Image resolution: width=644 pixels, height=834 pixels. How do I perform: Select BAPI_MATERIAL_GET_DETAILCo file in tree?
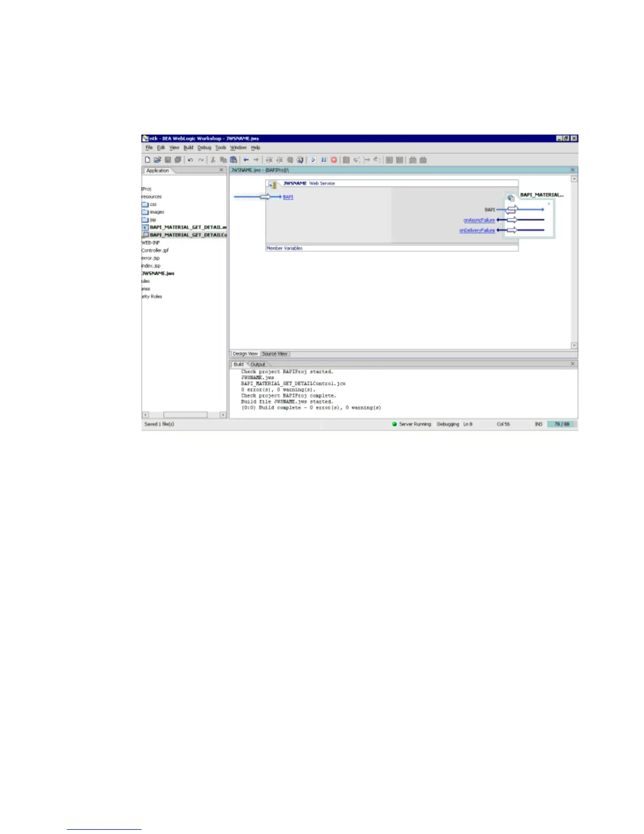click(x=184, y=235)
